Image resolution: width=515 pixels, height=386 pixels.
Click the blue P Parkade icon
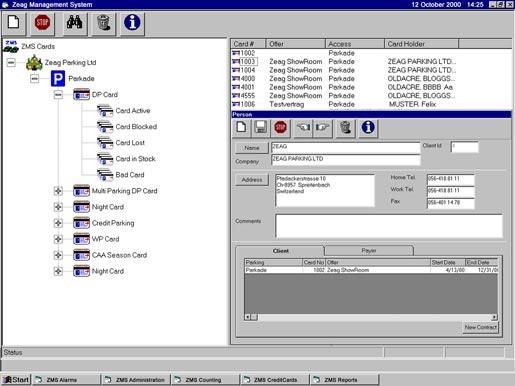click(58, 79)
